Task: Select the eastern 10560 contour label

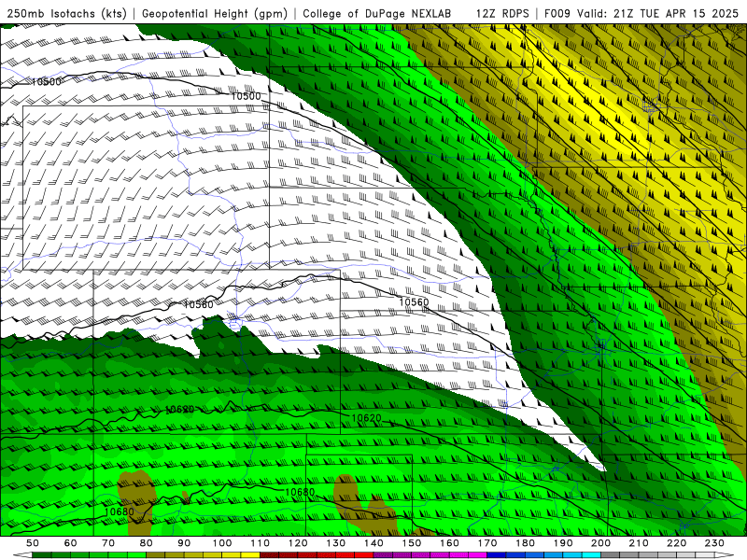Action: pyautogui.click(x=414, y=301)
